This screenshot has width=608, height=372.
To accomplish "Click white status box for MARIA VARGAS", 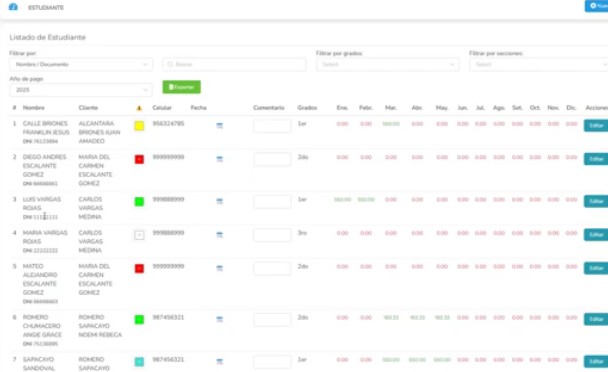I will [139, 235].
